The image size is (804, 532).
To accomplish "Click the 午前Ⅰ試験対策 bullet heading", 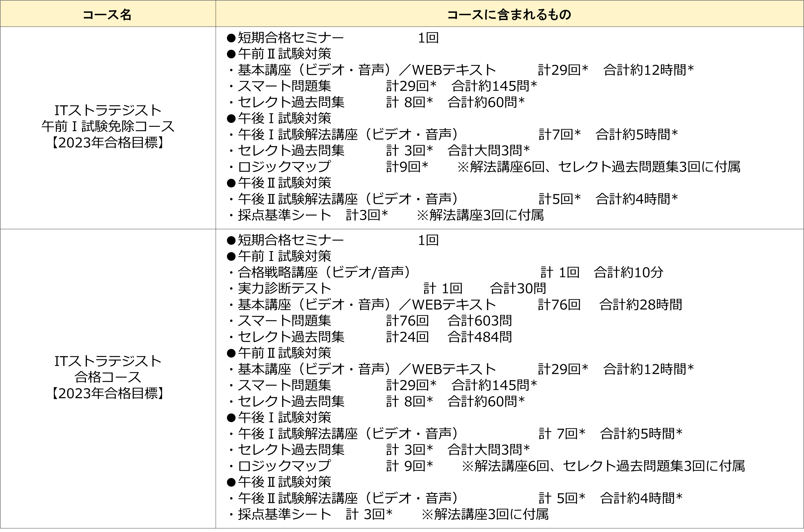I will 284,256.
